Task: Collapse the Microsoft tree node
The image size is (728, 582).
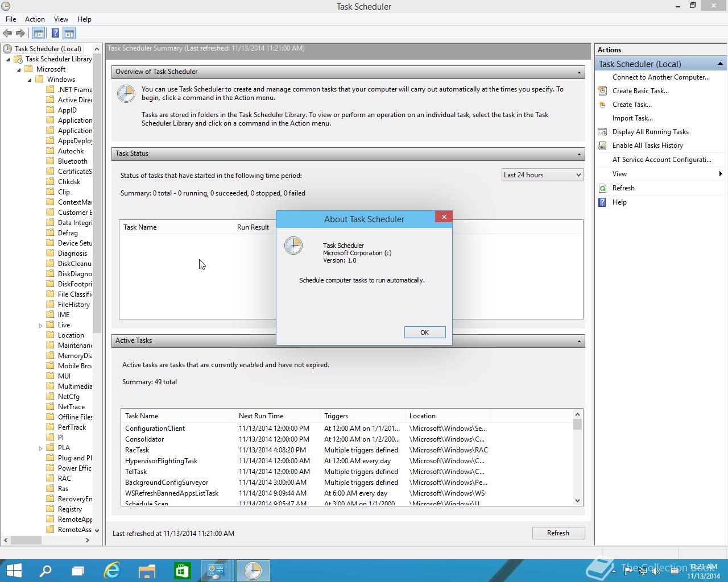Action: tap(19, 69)
